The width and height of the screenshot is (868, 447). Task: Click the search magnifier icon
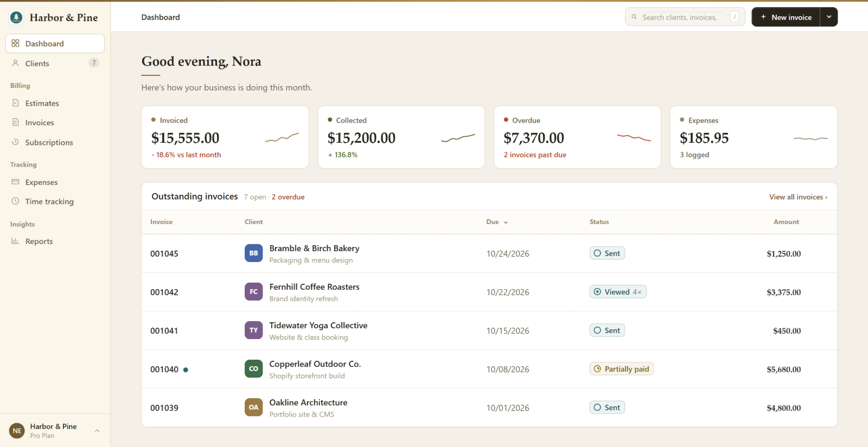click(634, 17)
